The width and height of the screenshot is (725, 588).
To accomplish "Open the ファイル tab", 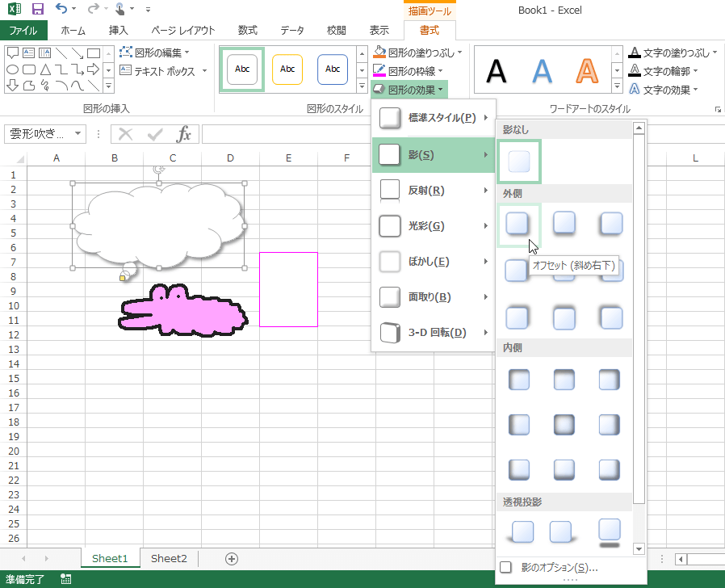I will click(23, 31).
